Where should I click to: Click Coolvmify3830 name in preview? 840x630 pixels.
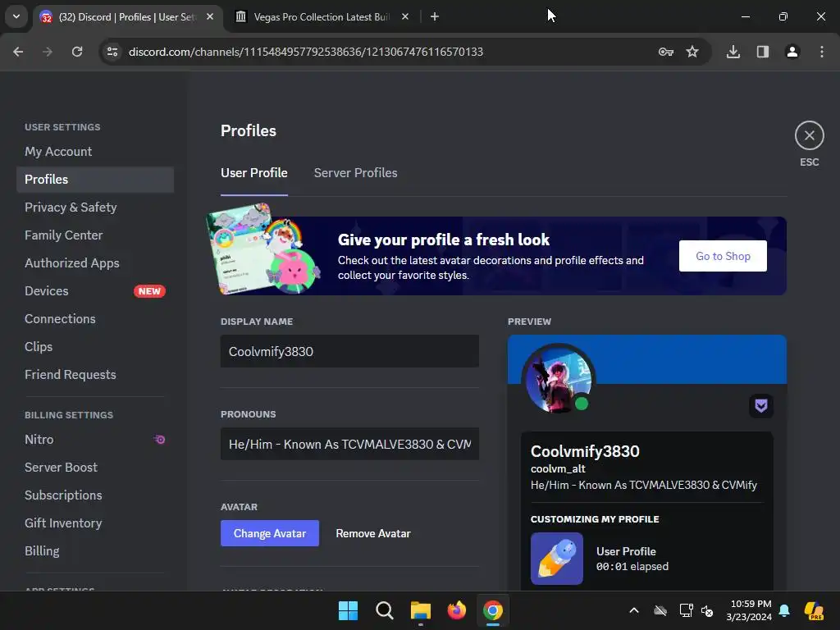tap(585, 452)
